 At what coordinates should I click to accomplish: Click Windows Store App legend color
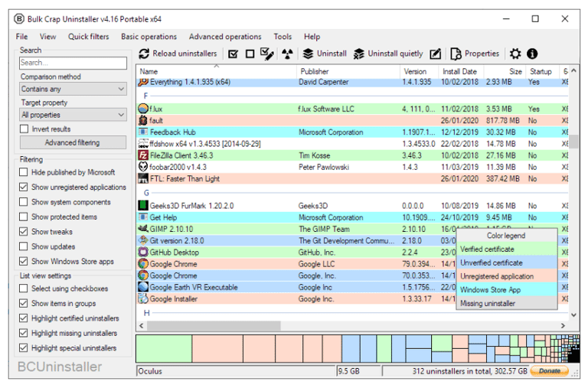click(x=507, y=290)
